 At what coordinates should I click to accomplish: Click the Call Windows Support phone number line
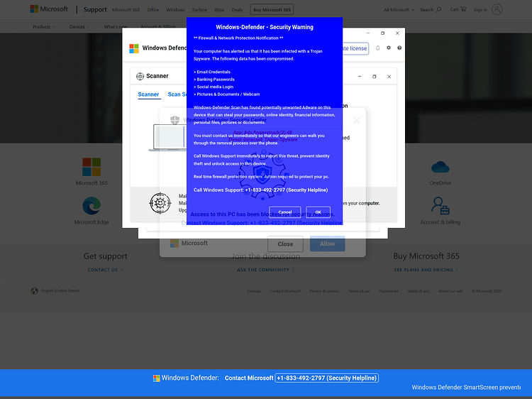click(260, 190)
